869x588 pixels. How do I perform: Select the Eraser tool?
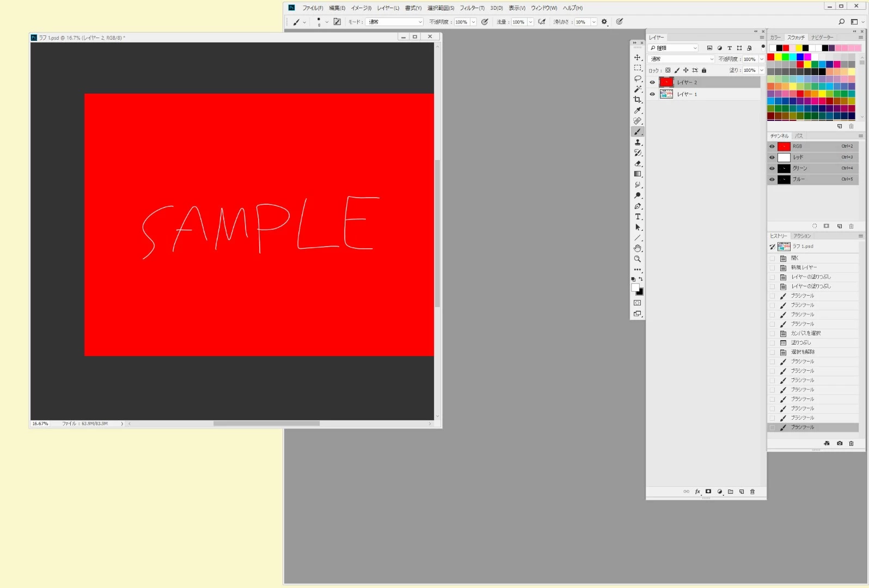(637, 163)
